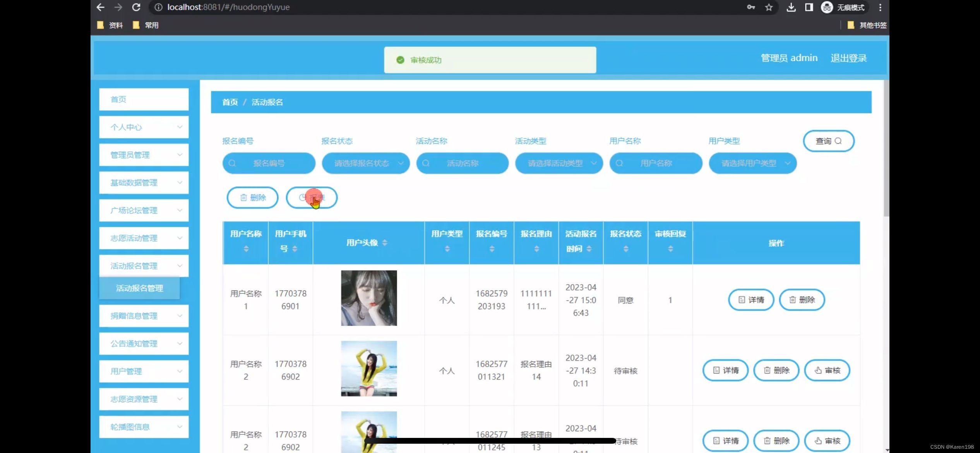Sort by 用户名称 column arrows
980x453 pixels.
(x=246, y=249)
